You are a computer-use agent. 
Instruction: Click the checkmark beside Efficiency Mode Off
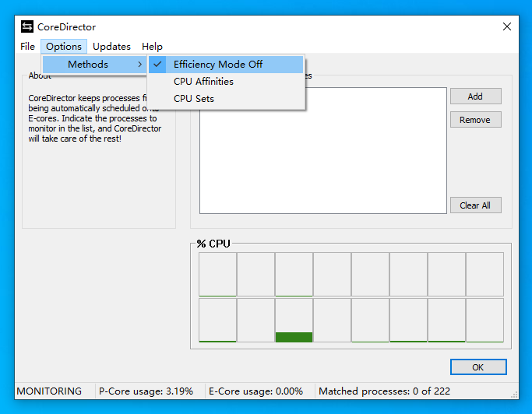157,64
